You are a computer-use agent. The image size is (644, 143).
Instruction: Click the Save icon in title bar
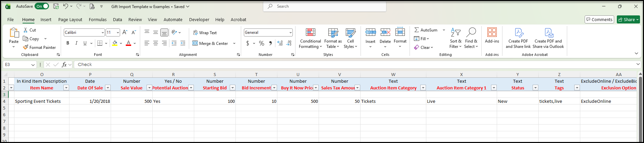pos(56,6)
